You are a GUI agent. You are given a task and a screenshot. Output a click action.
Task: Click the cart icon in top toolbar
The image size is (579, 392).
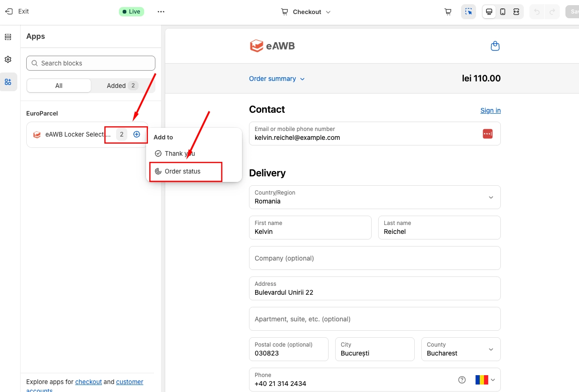[x=448, y=12]
